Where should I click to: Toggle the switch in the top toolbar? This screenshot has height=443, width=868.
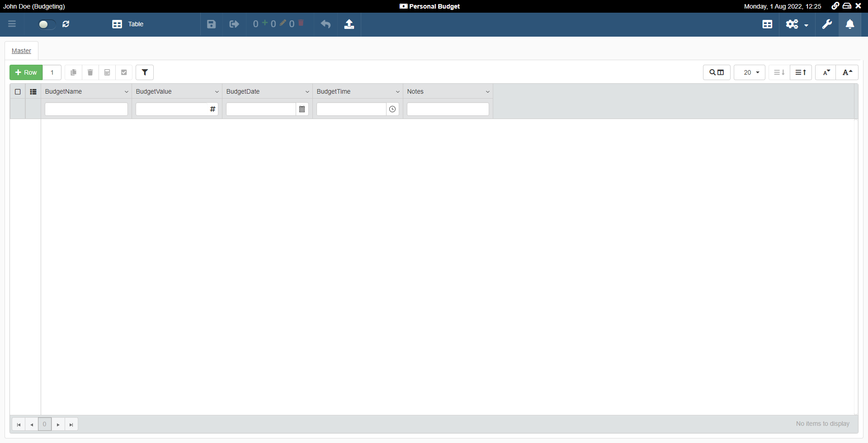click(46, 24)
